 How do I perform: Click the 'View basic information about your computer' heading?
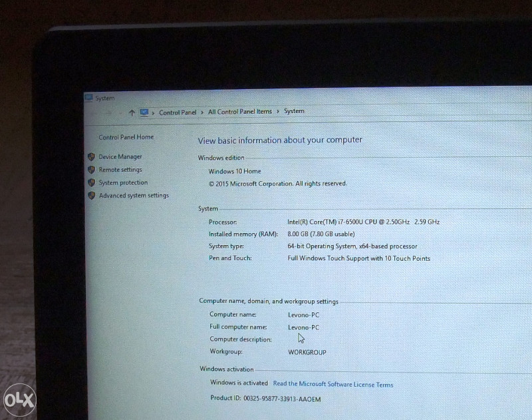[280, 140]
